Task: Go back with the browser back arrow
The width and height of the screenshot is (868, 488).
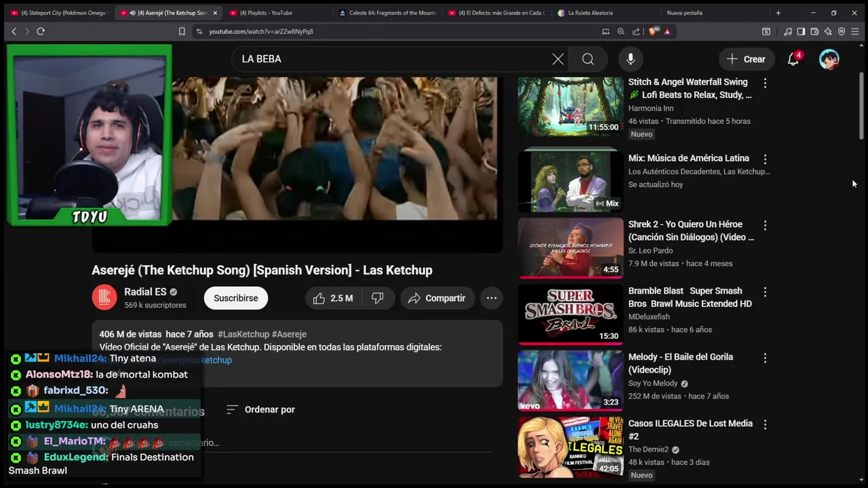Action: [x=14, y=31]
